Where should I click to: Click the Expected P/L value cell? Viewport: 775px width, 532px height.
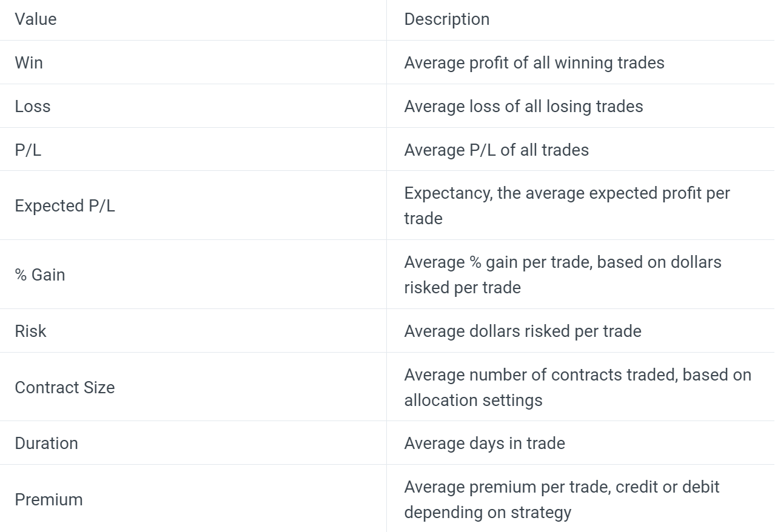[x=65, y=205]
